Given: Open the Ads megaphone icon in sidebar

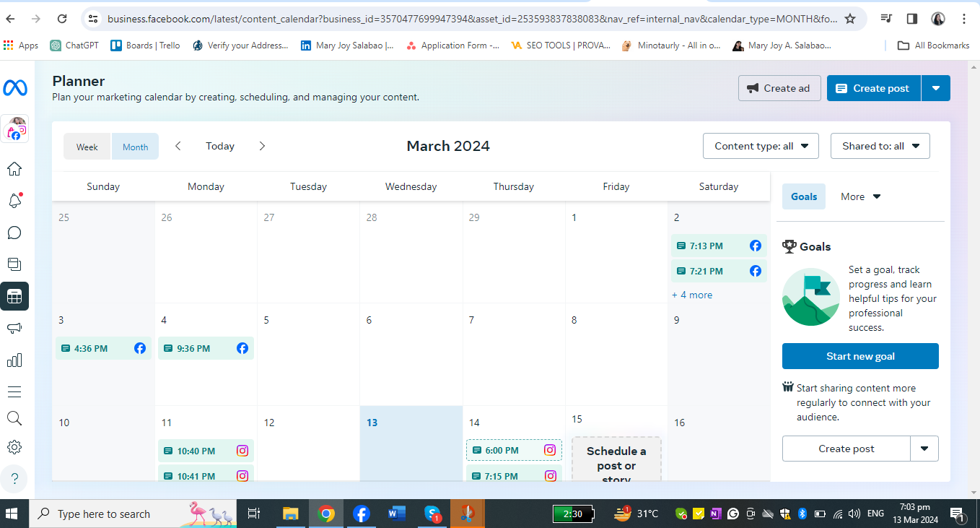Looking at the screenshot, I should click(14, 328).
